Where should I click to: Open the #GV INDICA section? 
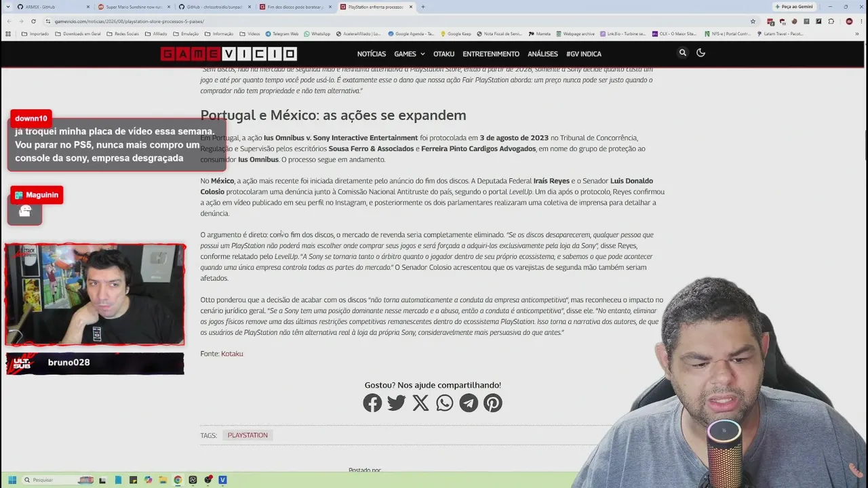click(584, 54)
